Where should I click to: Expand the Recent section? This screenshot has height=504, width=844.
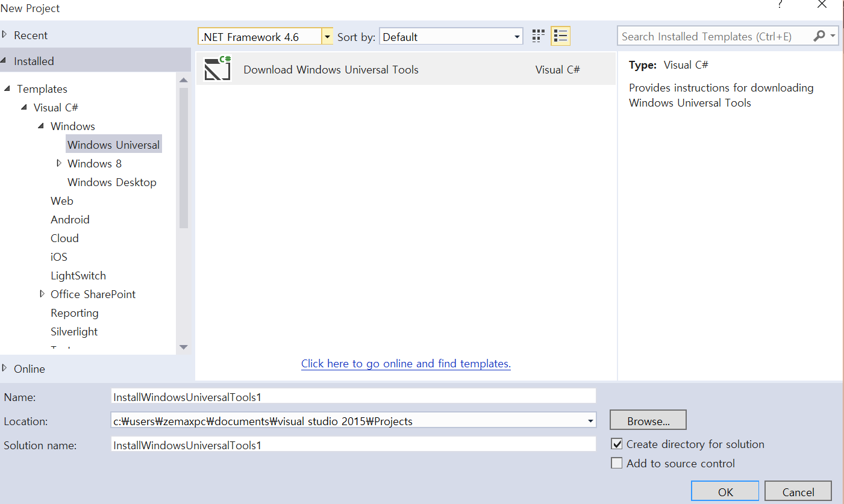pos(4,35)
